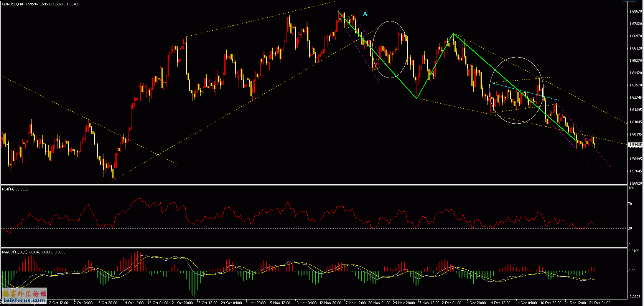Click price axis value 1.58495
This screenshot has width=644, height=306.
click(636, 159)
